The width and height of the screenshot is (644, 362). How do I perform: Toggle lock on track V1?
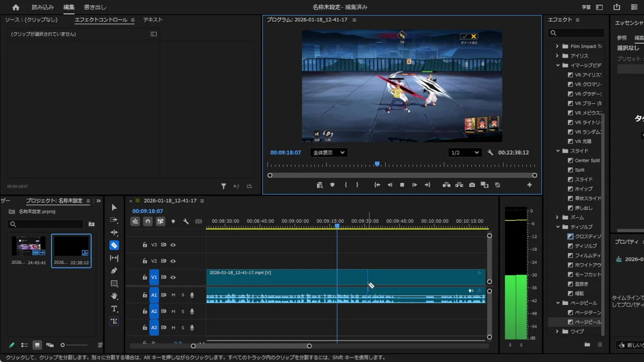(x=145, y=277)
